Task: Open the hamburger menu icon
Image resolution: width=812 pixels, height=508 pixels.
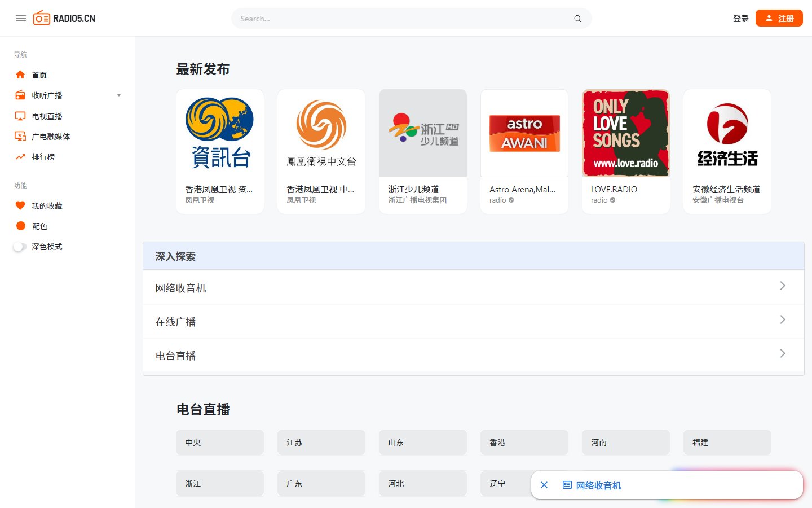Action: point(21,19)
